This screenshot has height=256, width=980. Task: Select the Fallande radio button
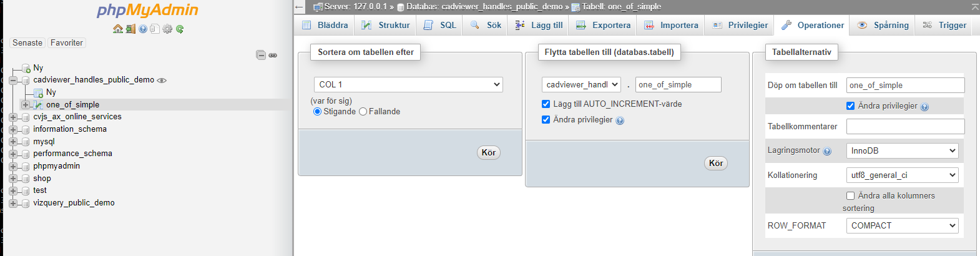tap(363, 112)
